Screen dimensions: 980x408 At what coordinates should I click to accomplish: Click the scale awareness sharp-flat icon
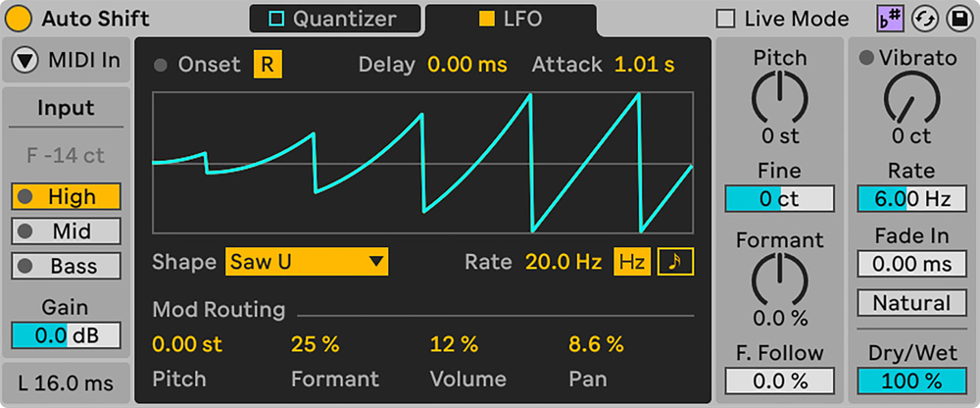(x=889, y=18)
